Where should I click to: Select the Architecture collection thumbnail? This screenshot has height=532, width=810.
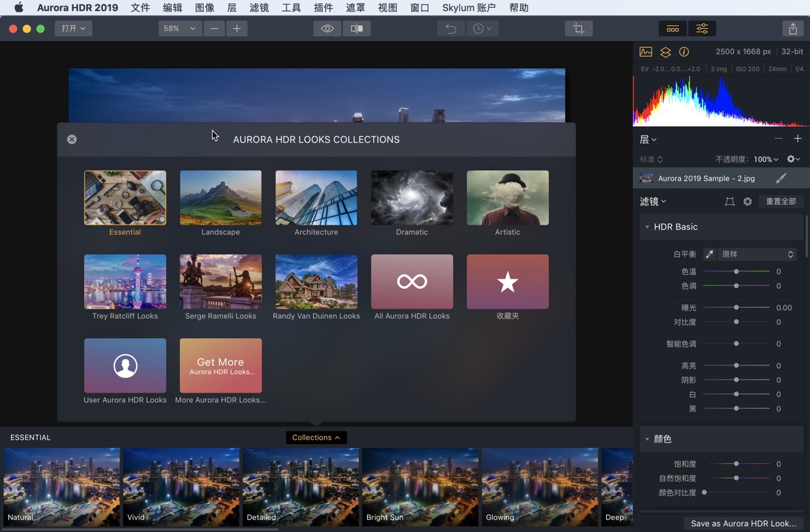coord(316,197)
